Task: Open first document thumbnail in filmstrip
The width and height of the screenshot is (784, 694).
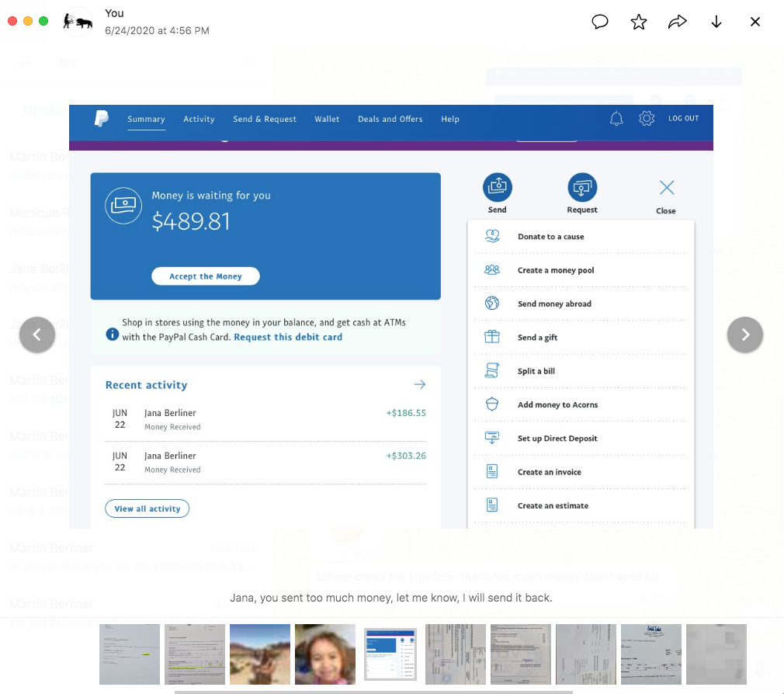Action: 130,654
